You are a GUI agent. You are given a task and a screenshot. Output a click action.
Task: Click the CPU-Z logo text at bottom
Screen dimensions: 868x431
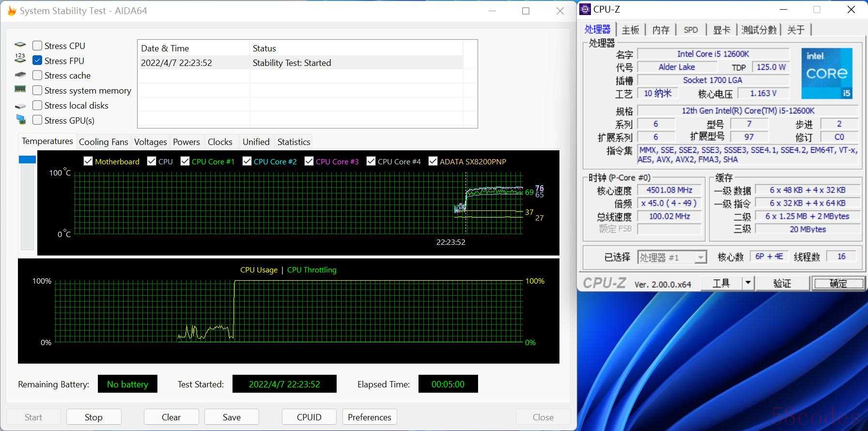[x=605, y=283]
